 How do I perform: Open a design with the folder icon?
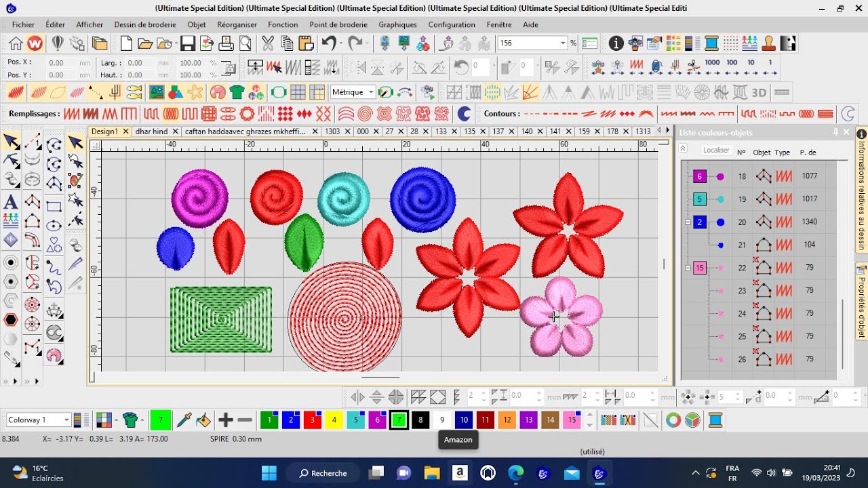145,43
